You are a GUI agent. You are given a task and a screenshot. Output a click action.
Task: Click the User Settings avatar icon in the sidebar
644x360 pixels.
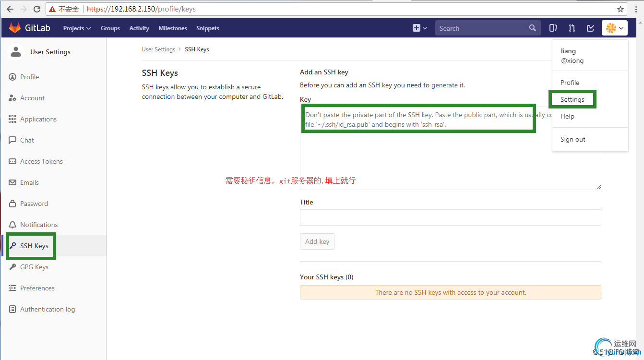[x=16, y=52]
